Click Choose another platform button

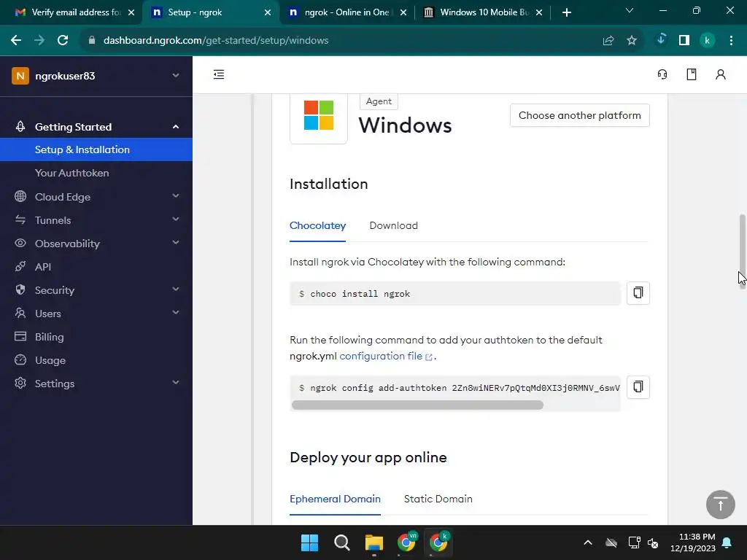[x=580, y=115]
